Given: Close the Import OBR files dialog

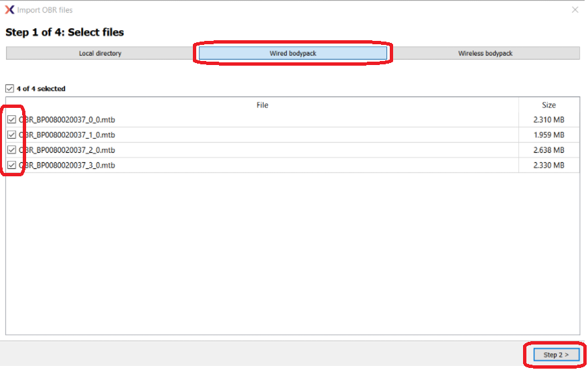Looking at the screenshot, I should (x=575, y=10).
